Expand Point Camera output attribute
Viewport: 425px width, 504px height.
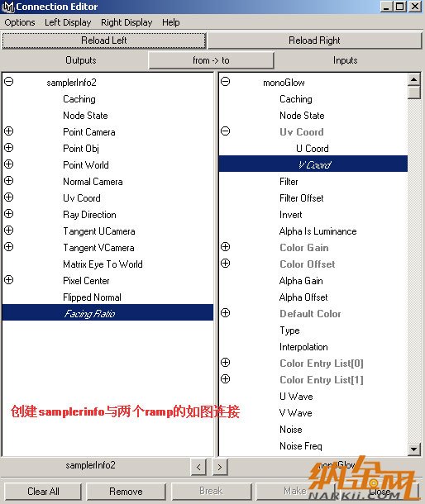(x=9, y=131)
